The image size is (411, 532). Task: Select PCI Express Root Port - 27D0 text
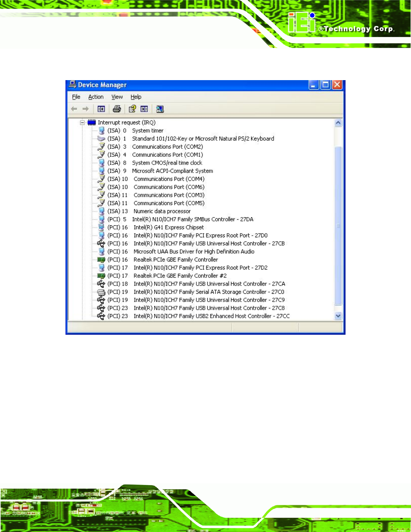(x=200, y=236)
